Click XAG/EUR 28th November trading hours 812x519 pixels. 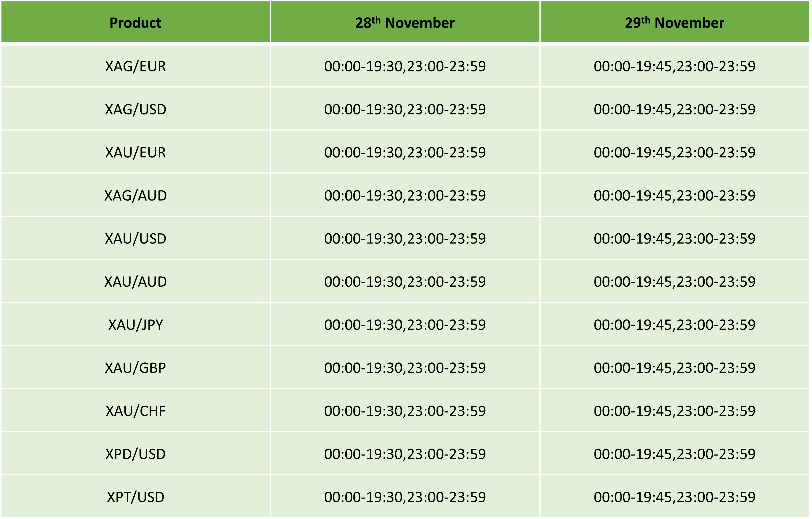(405, 66)
